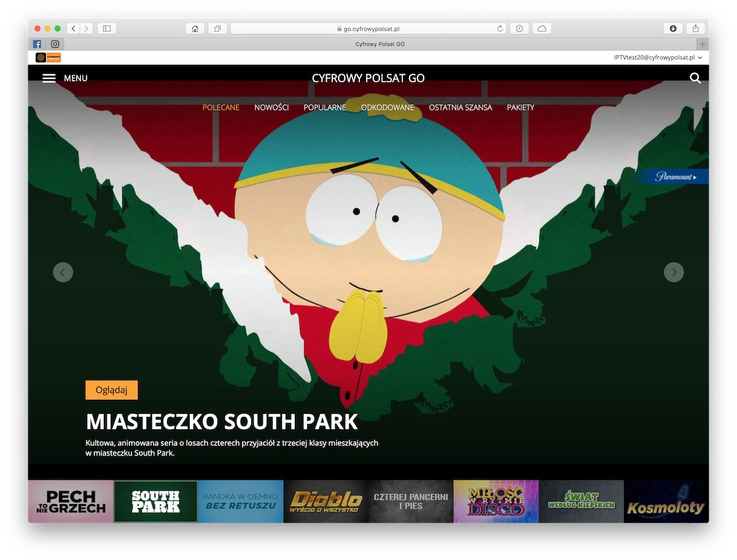Add a new Safari tab
Image resolution: width=737 pixels, height=560 pixels.
[703, 44]
